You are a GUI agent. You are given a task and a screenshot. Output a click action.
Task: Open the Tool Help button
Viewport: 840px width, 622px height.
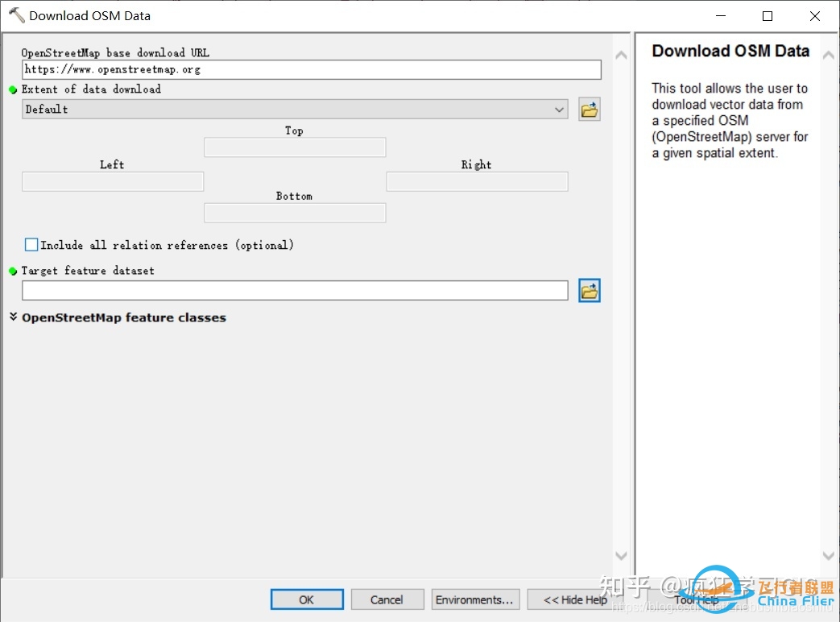click(x=697, y=599)
